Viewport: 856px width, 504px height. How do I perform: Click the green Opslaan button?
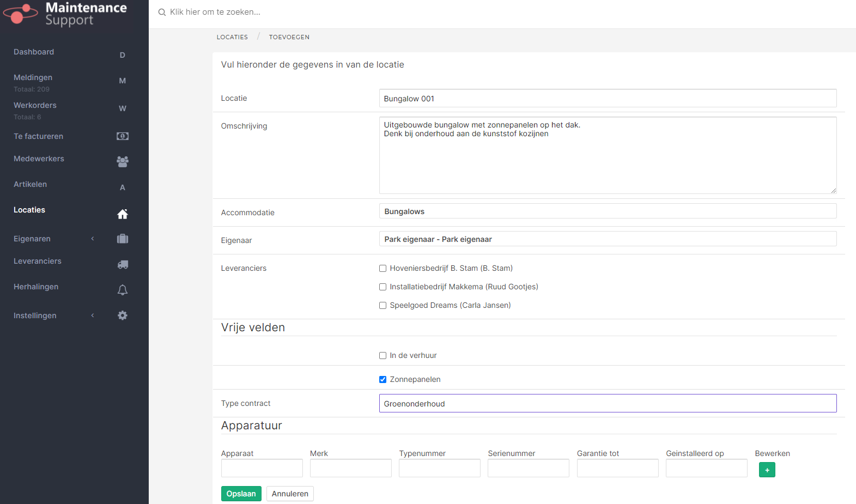tap(241, 494)
